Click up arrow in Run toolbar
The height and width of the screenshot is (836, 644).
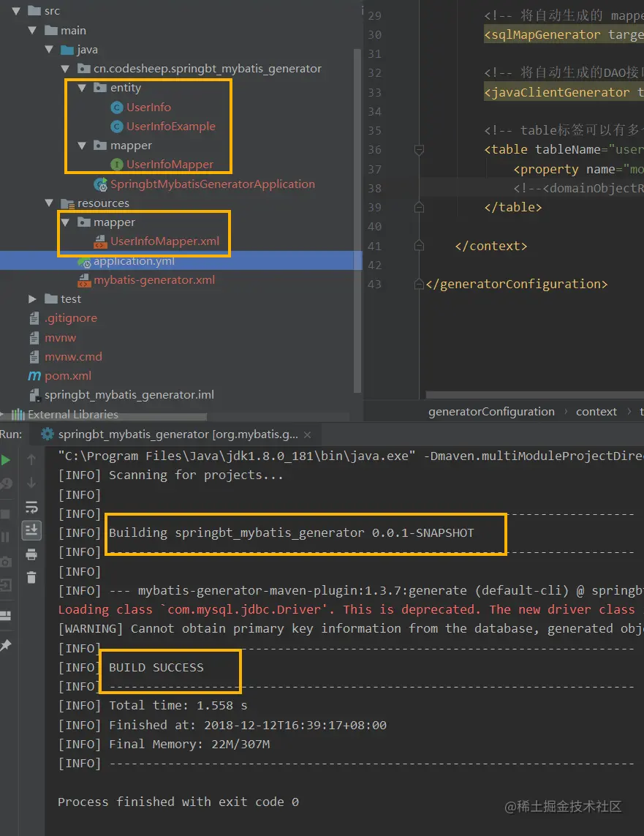point(31,459)
